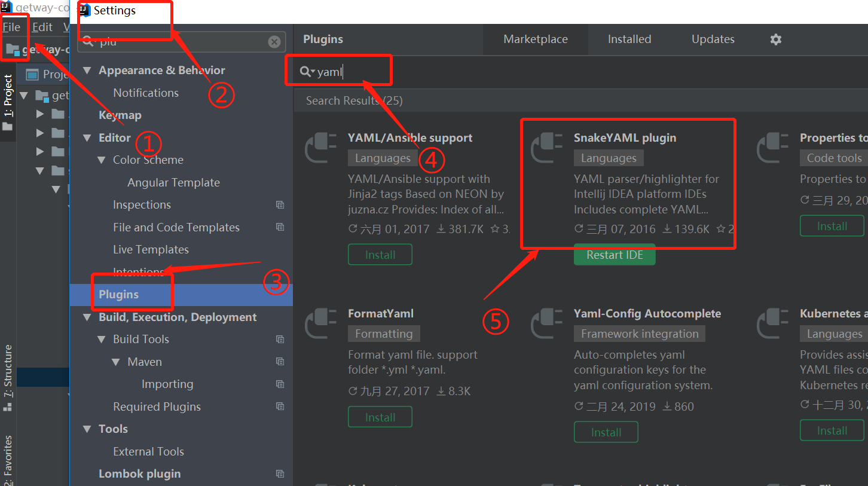
Task: Click the Search Results (25) label
Action: coord(354,101)
